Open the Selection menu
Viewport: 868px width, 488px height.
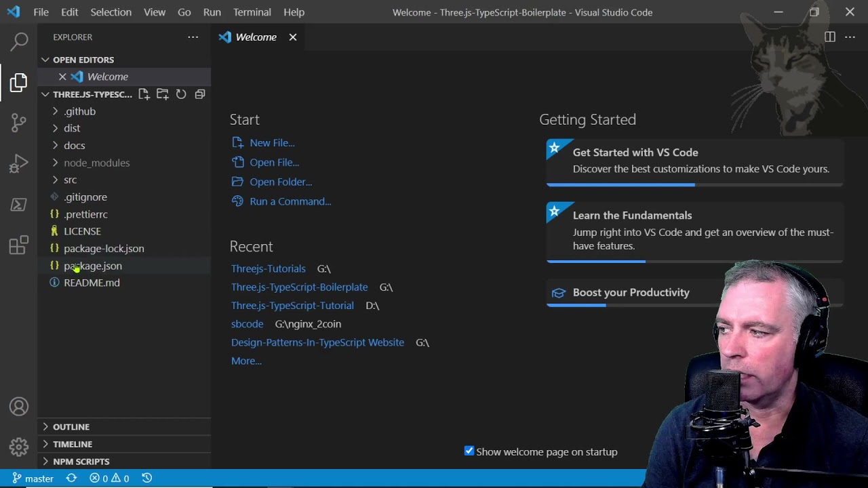click(111, 12)
